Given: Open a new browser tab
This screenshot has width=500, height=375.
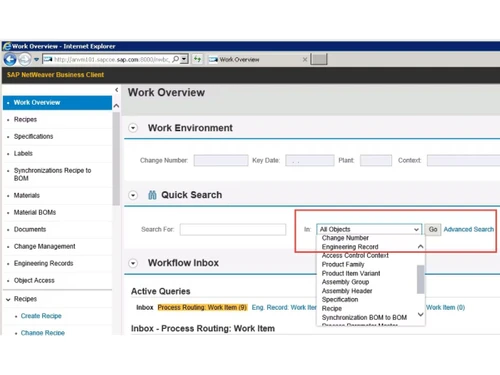Looking at the screenshot, I should tap(319, 59).
